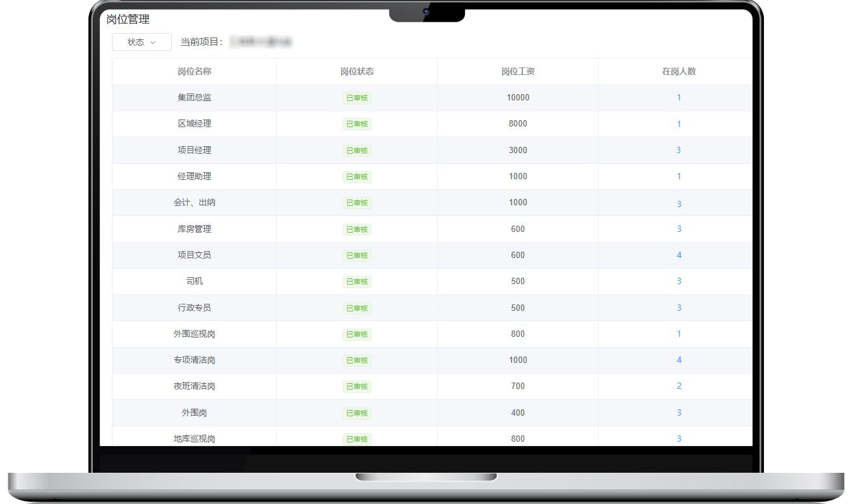
Task: Click the 已审核 tag in the 库房管理 row
Action: coord(357,229)
